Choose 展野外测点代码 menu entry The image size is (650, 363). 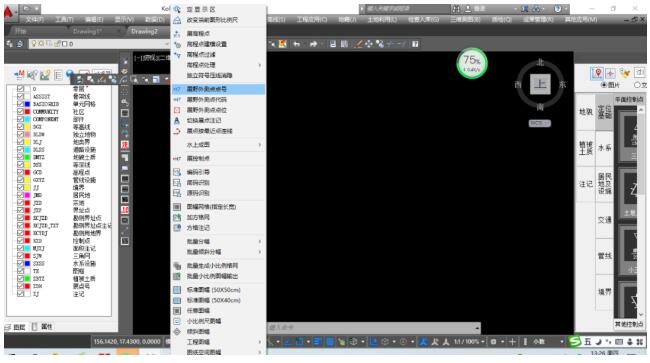(218, 99)
